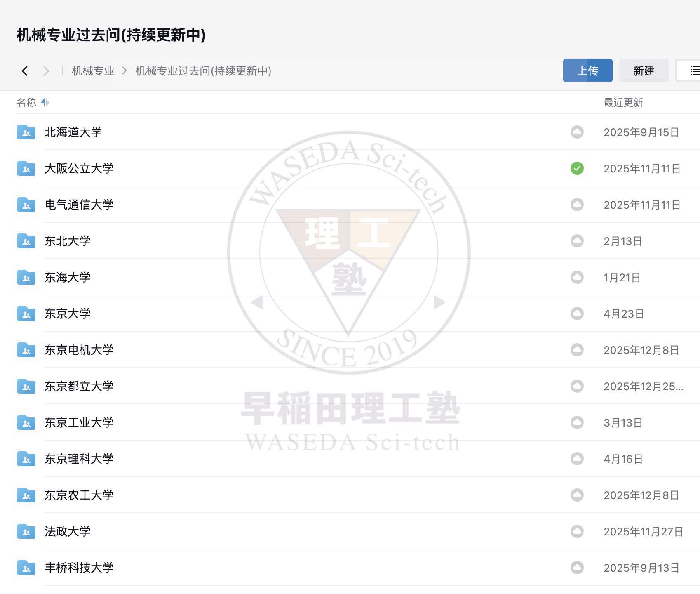The width and height of the screenshot is (700, 594).
Task: Click the 4月16日 date for 东京理科大学
Action: coord(623,459)
